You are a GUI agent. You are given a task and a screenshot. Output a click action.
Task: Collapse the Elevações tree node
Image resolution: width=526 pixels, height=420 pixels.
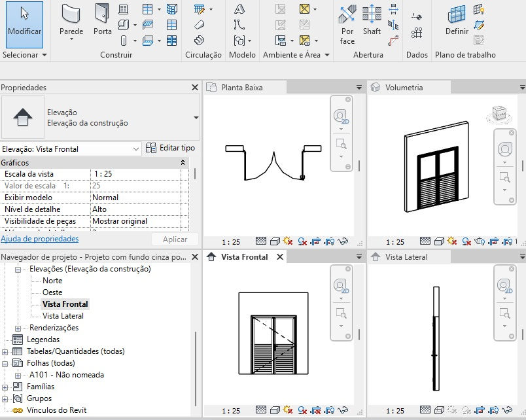tap(18, 270)
